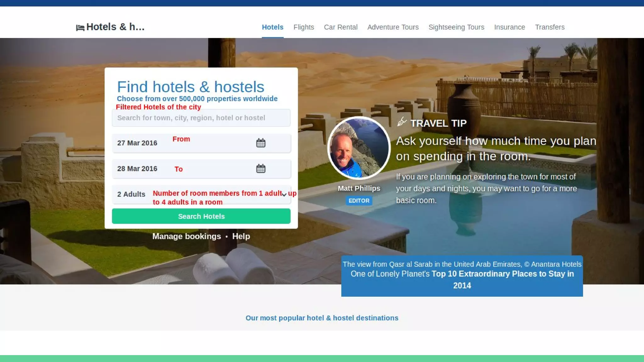
Task: Click the travel tip pen icon
Action: 402,122
